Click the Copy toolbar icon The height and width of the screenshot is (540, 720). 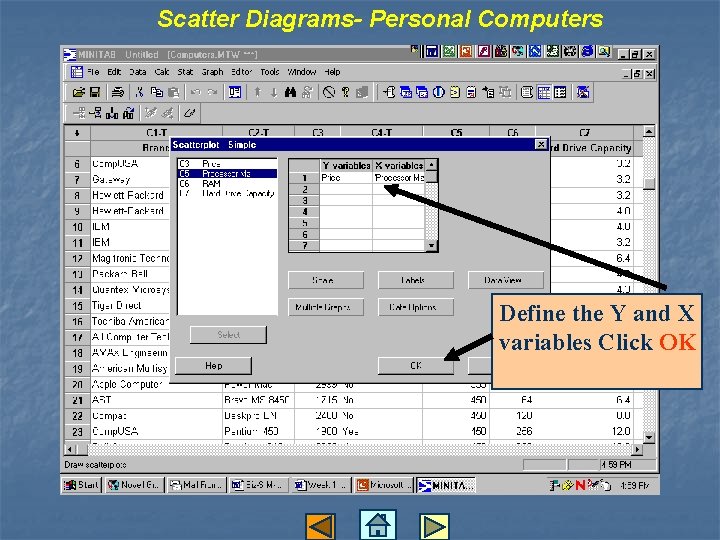pyautogui.click(x=157, y=92)
